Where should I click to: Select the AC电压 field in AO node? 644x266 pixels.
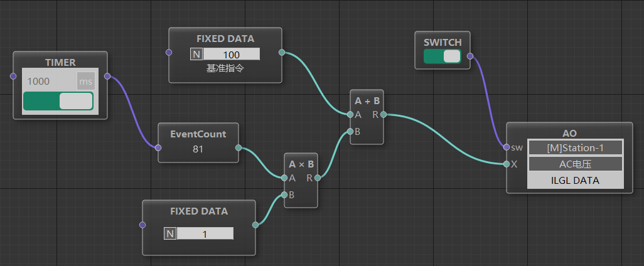pos(575,164)
